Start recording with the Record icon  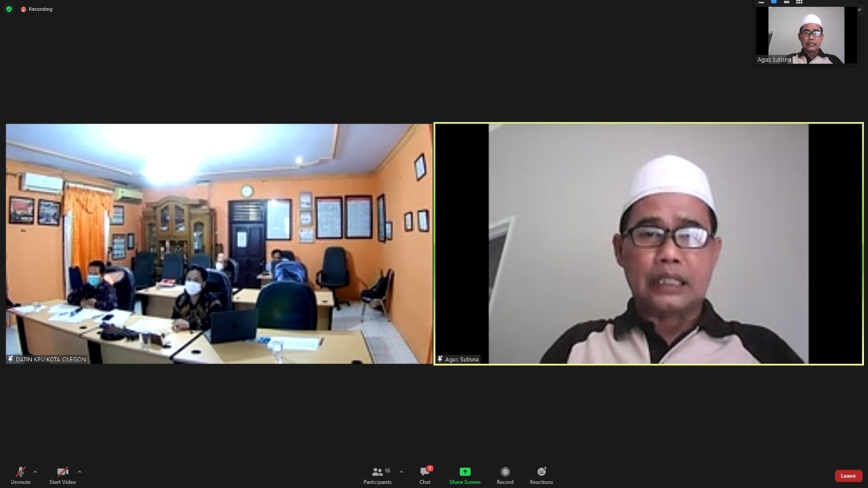click(x=505, y=475)
